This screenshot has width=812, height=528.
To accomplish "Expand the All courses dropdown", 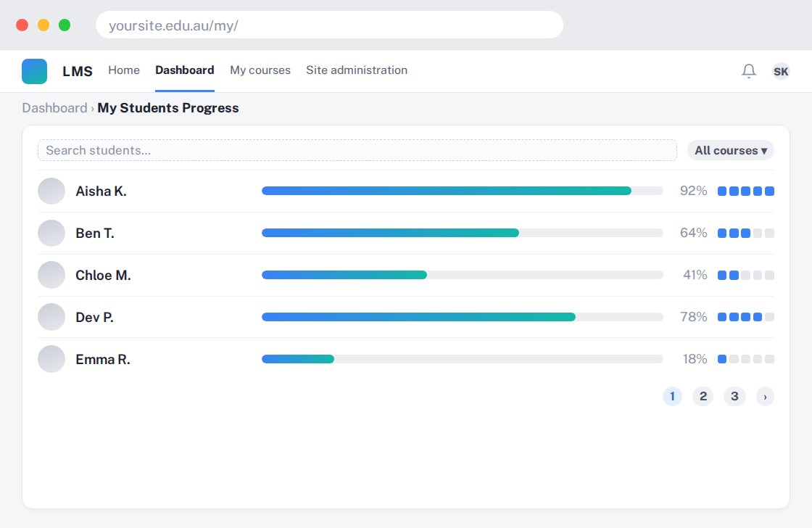I will (x=731, y=150).
